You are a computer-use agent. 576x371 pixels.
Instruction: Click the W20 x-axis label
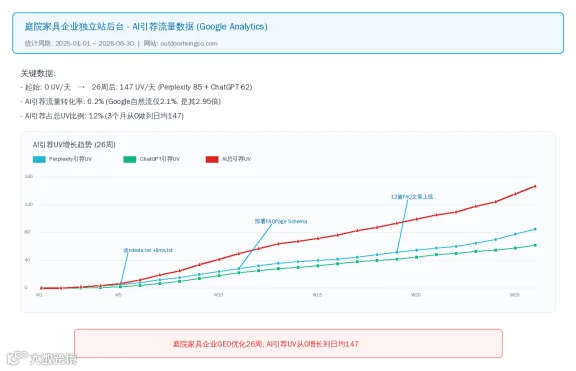point(416,295)
